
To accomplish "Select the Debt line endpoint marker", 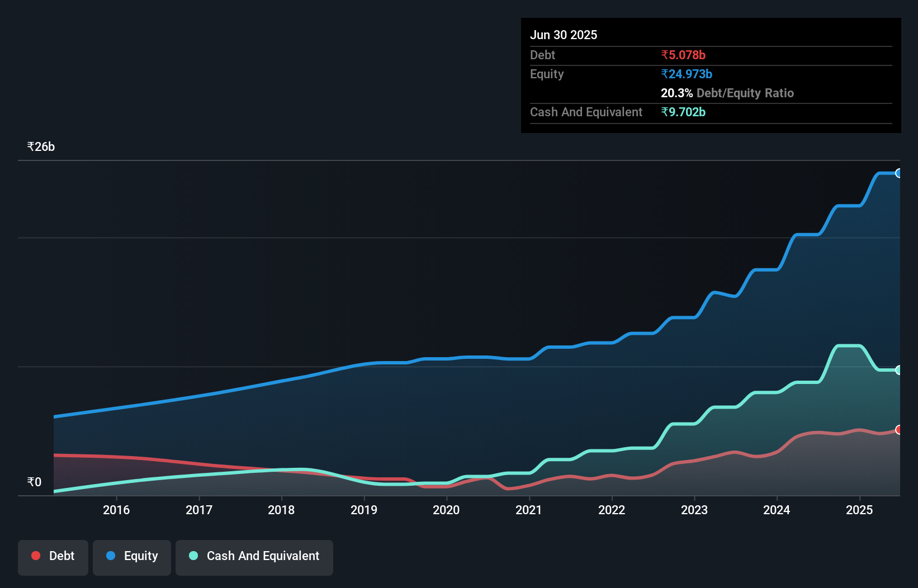I will [x=899, y=430].
